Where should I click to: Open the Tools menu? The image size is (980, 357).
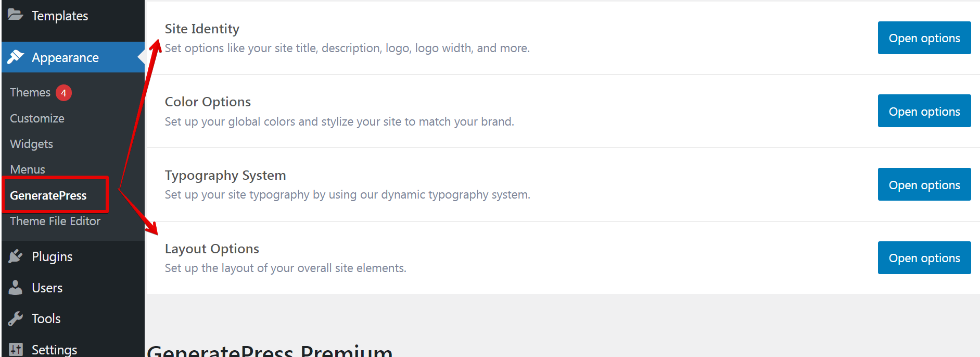(x=46, y=318)
